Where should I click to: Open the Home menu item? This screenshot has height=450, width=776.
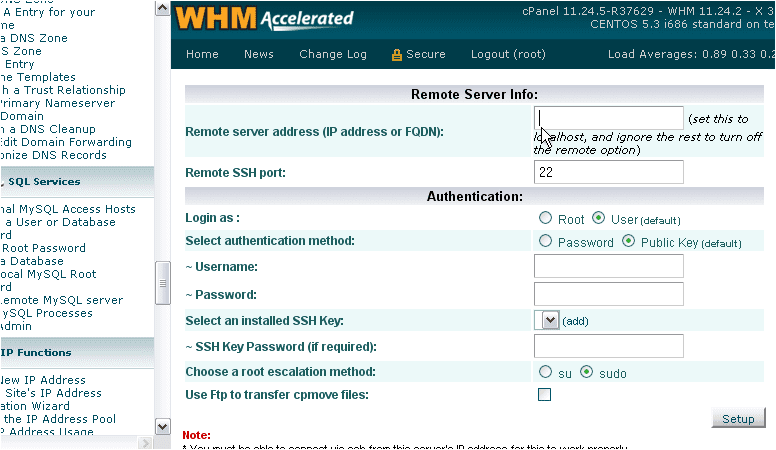202,54
